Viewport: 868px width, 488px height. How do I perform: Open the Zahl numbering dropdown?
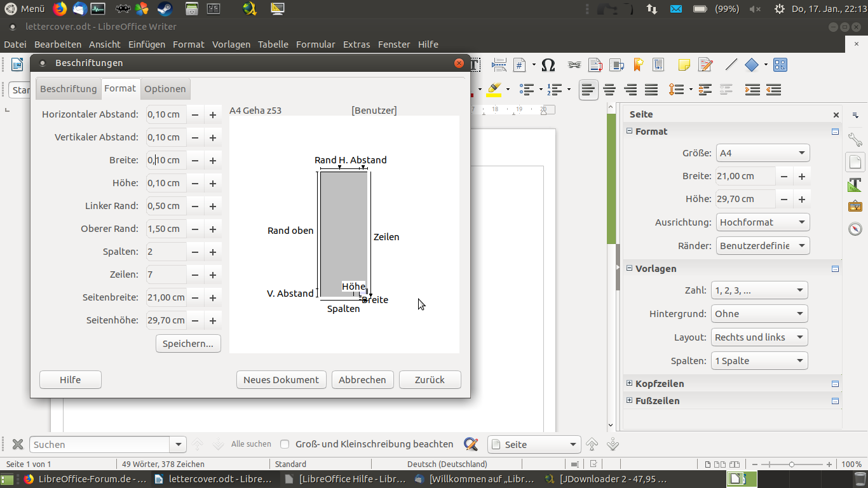coord(759,290)
